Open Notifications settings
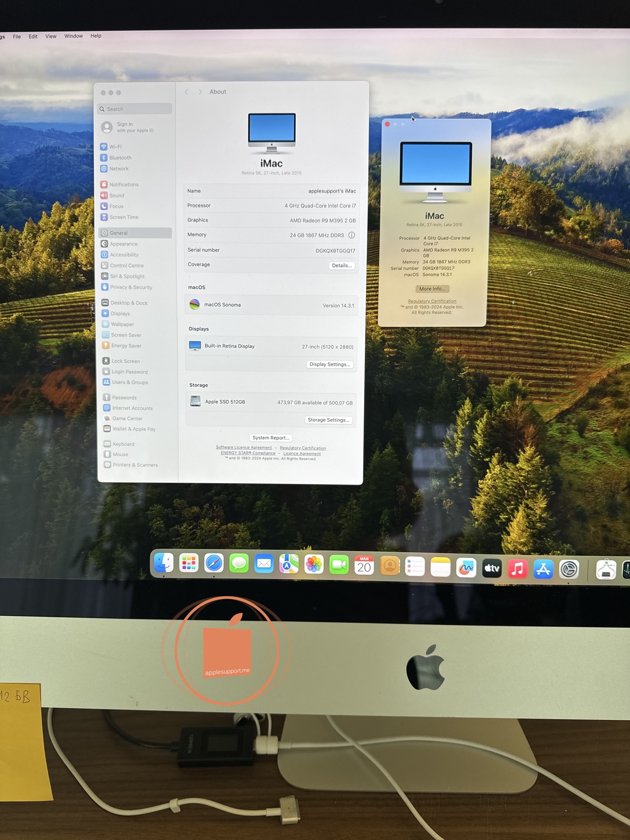 click(119, 185)
